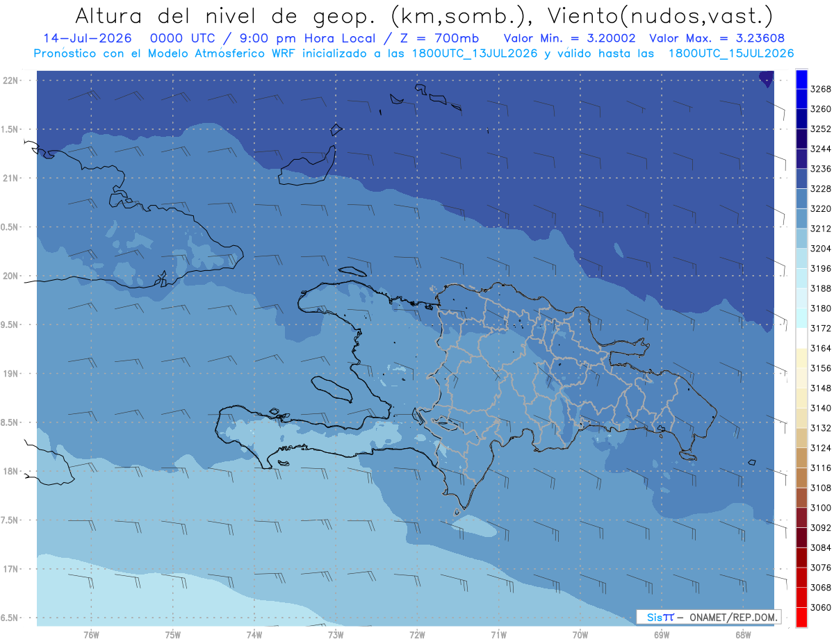Click the latitude label "21N"
Image resolution: width=834 pixels, height=644 pixels.
click(x=10, y=179)
